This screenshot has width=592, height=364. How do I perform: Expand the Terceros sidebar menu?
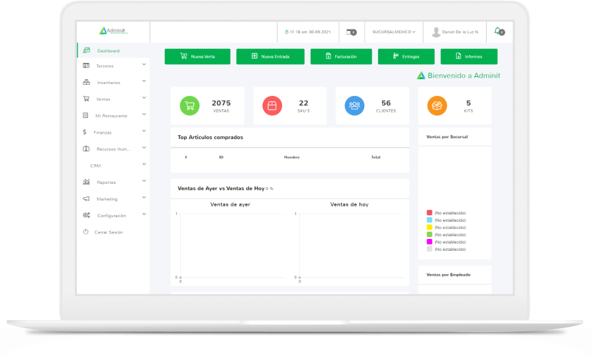point(144,65)
